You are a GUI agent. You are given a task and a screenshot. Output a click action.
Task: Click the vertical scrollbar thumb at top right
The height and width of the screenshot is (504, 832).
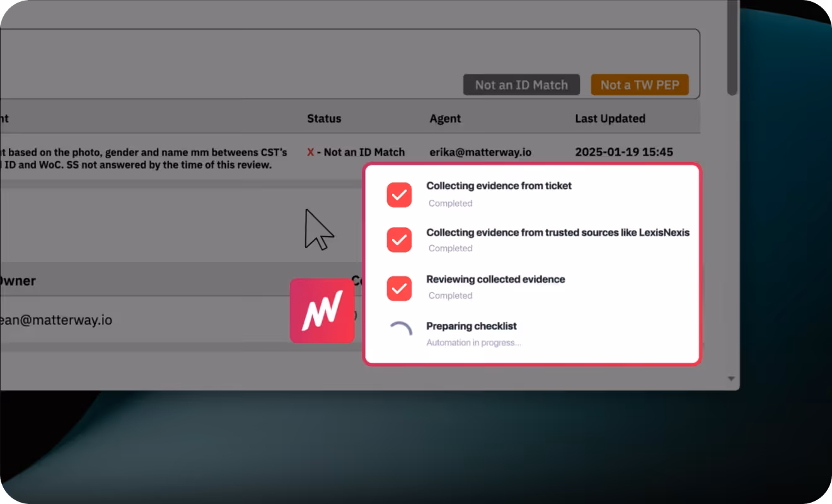coord(732,47)
